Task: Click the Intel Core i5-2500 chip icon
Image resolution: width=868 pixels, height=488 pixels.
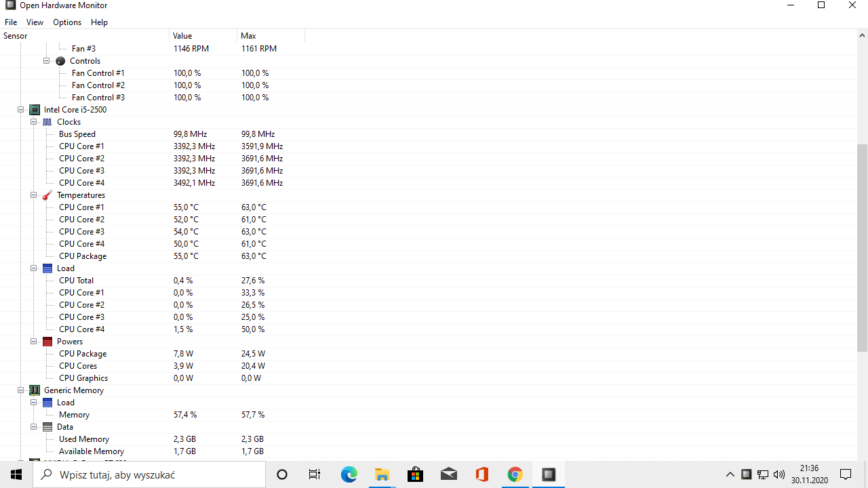Action: (35, 110)
